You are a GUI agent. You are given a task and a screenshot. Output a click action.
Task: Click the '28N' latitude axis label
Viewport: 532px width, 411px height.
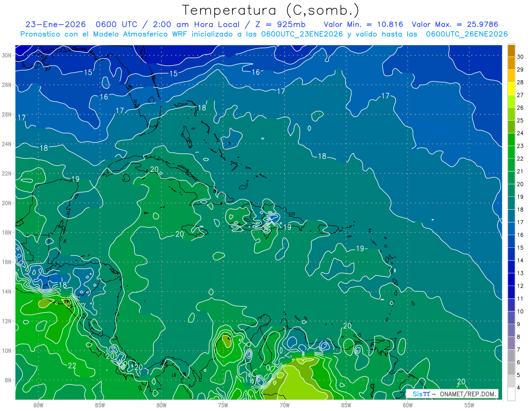(7, 85)
